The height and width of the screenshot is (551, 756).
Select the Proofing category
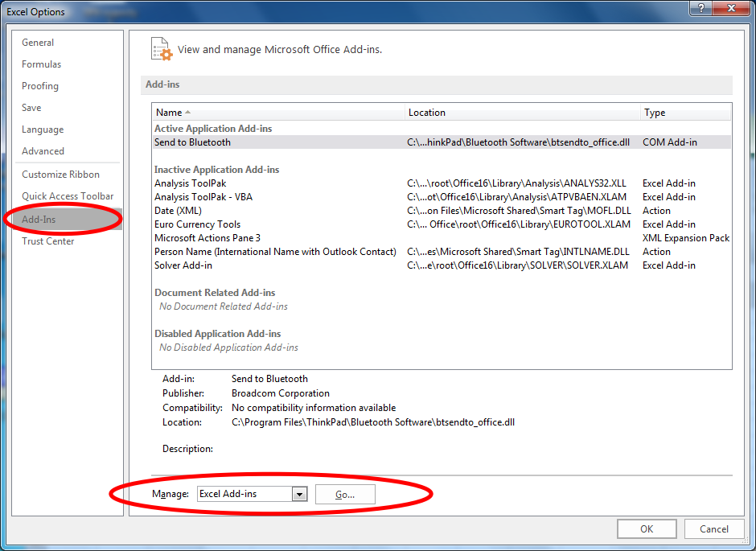[40, 86]
